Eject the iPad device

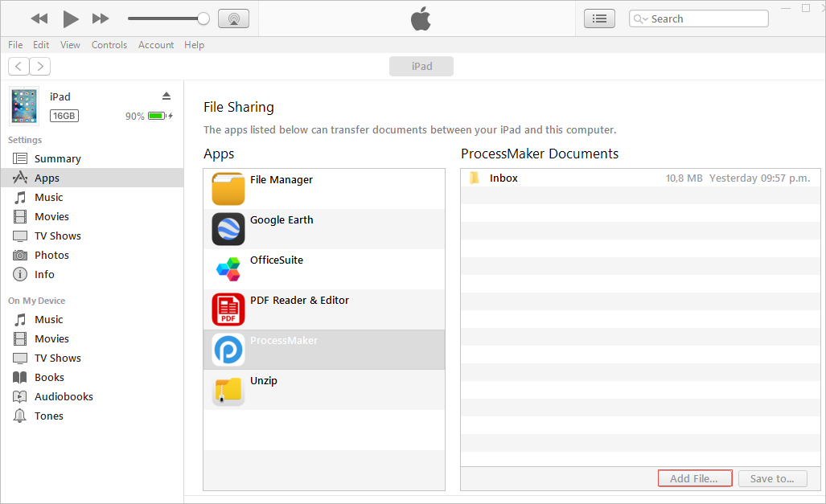166,96
